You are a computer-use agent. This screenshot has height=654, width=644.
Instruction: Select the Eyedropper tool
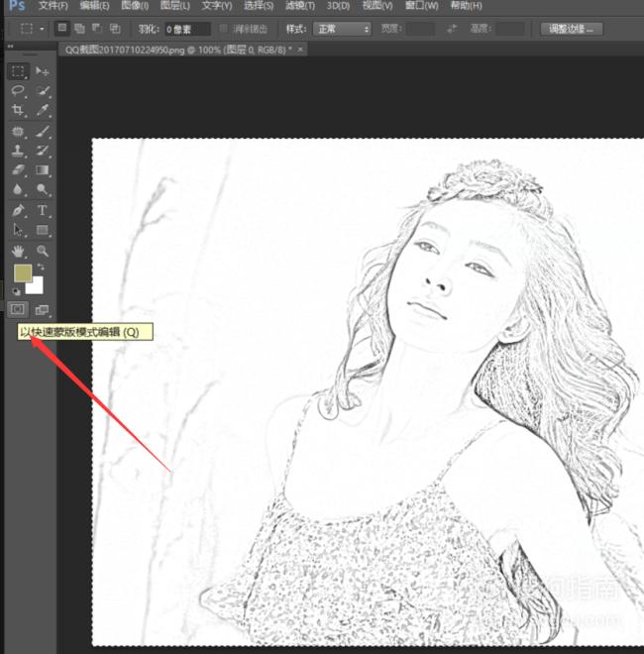click(43, 111)
